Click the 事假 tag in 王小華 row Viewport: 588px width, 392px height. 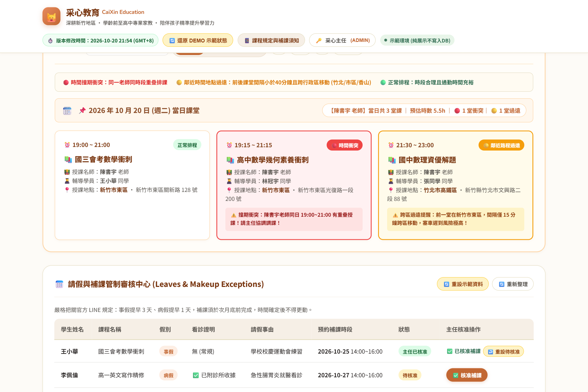click(x=169, y=352)
